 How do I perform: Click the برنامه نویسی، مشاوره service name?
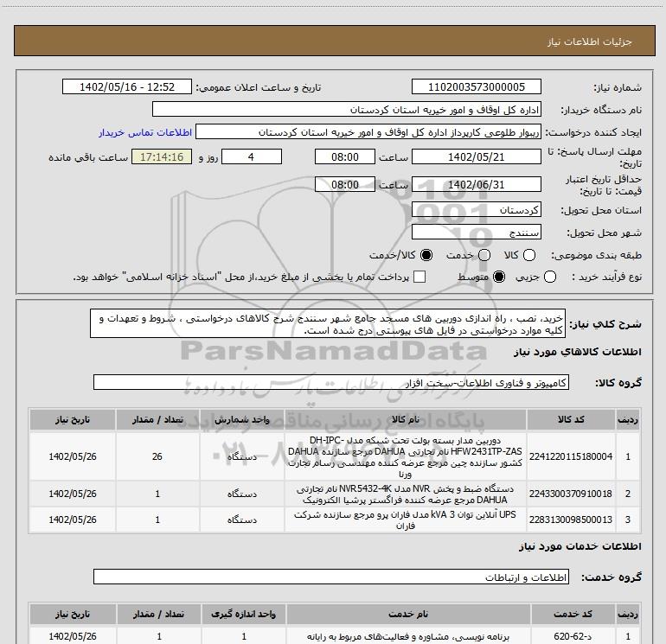point(408,637)
